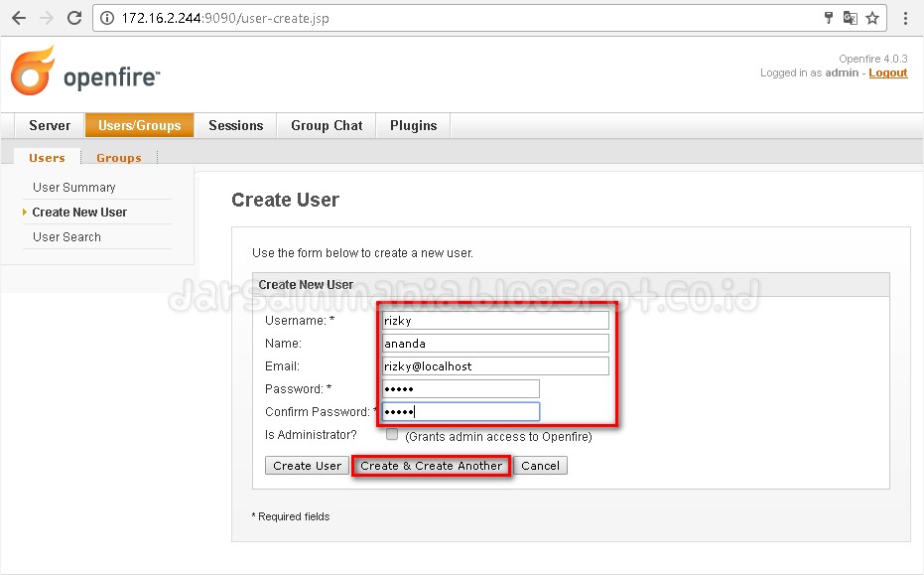This screenshot has width=924, height=575.
Task: Bookmark the page with the star icon
Action: (871, 17)
